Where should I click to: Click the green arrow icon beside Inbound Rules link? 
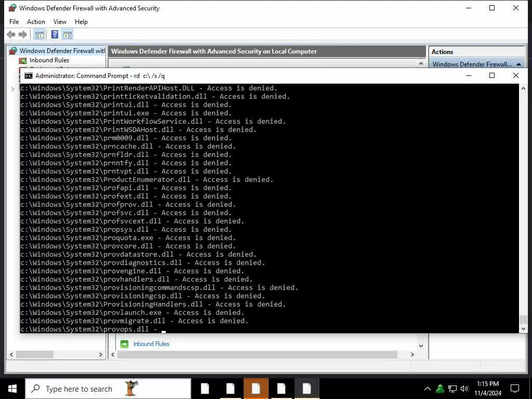coord(125,344)
